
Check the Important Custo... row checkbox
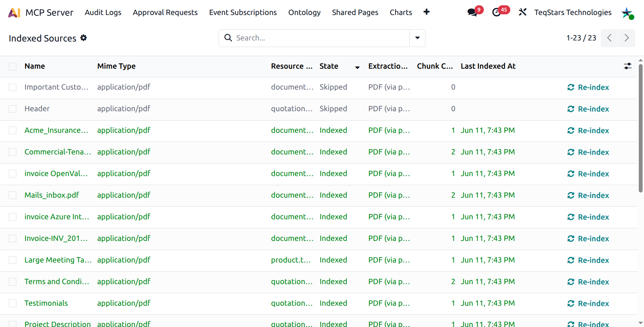tap(13, 87)
